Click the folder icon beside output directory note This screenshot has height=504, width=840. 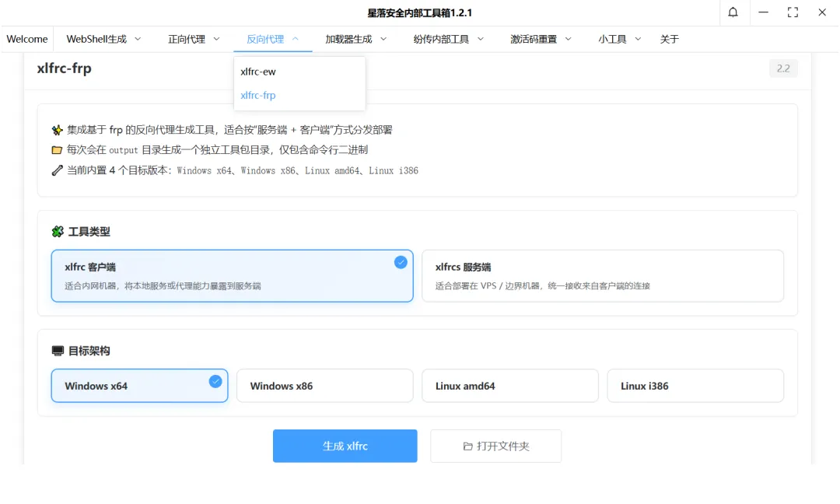coord(57,150)
